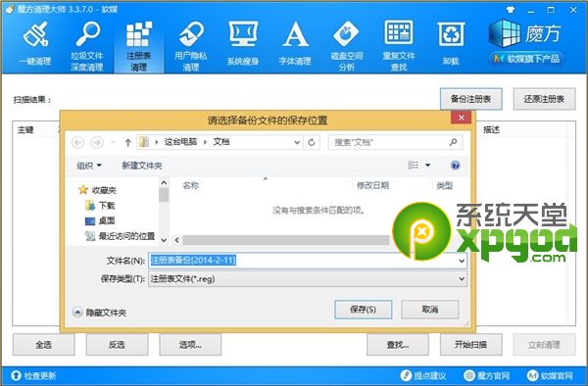Click 描述 column header in results
Image resolution: width=588 pixels, height=386 pixels.
491,130
